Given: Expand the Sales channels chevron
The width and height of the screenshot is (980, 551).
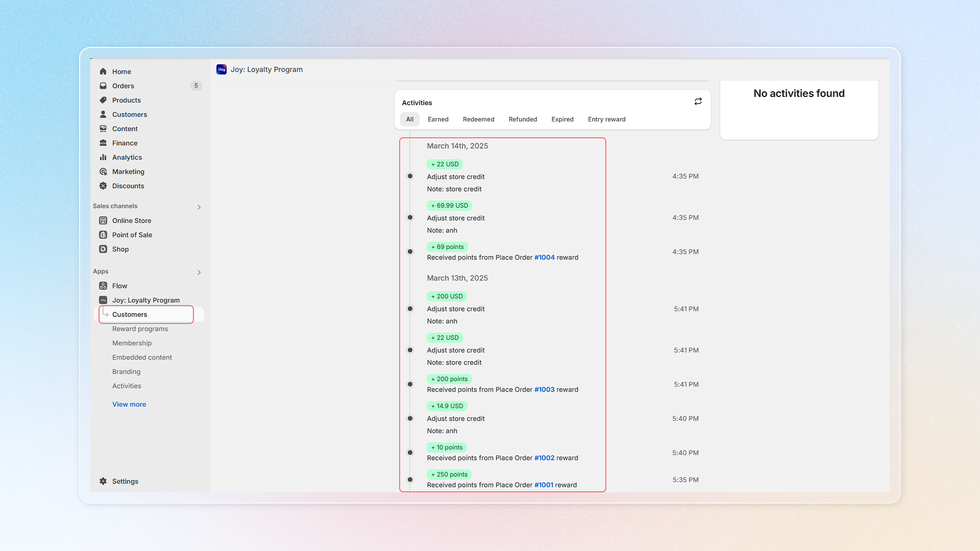Looking at the screenshot, I should (199, 207).
